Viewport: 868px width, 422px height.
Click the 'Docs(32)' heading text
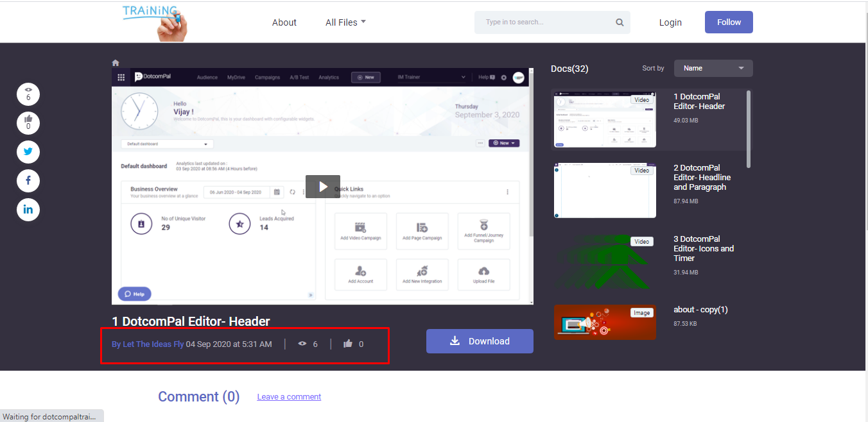[x=569, y=69]
